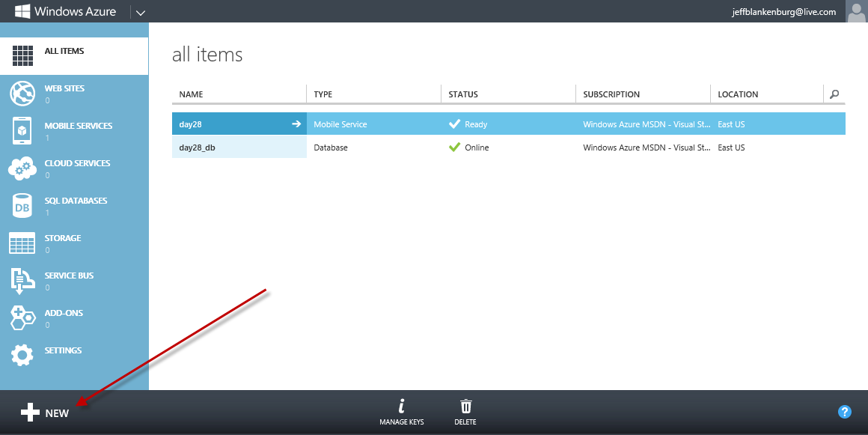Image resolution: width=868 pixels, height=435 pixels.
Task: Search items with the magnifier icon
Action: [x=834, y=94]
